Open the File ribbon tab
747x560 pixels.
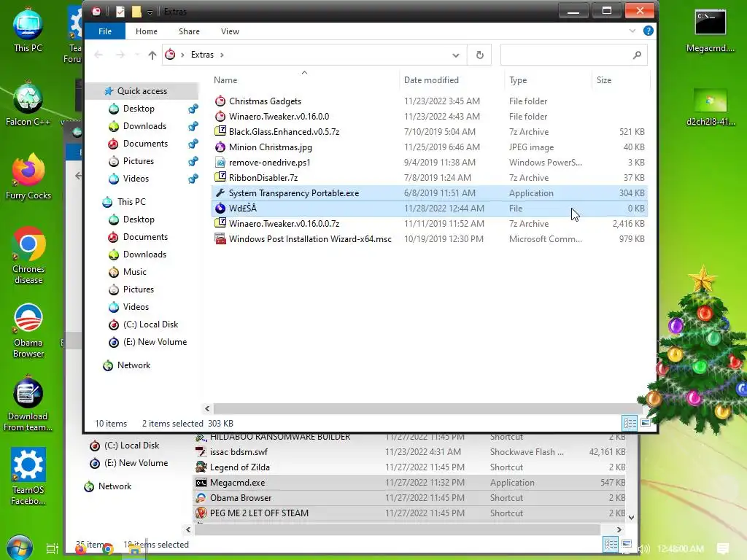105,31
